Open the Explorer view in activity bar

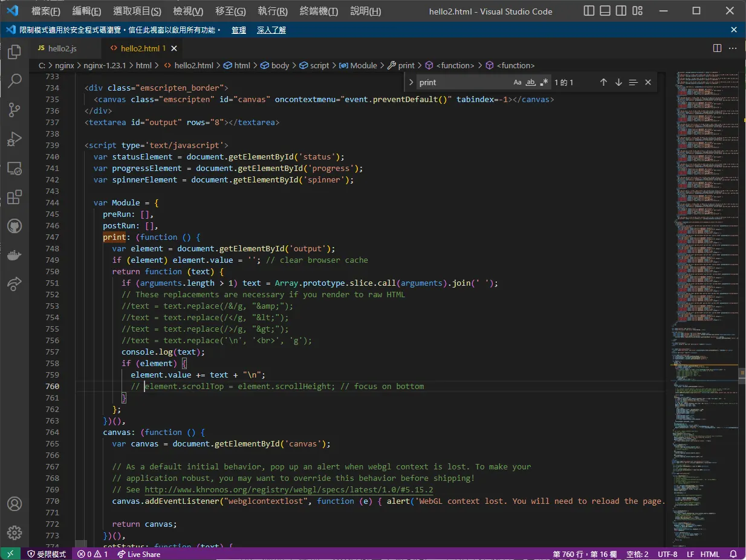[15, 51]
